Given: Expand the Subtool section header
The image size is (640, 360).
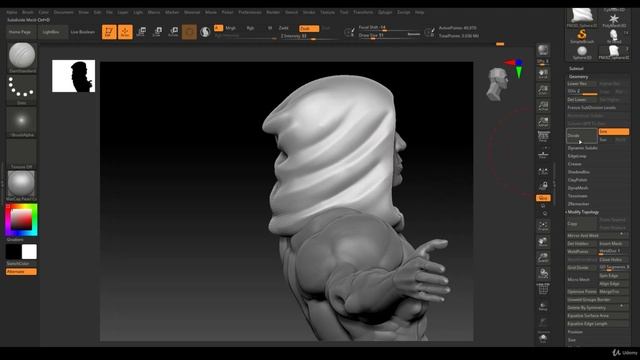Looking at the screenshot, I should 576,69.
